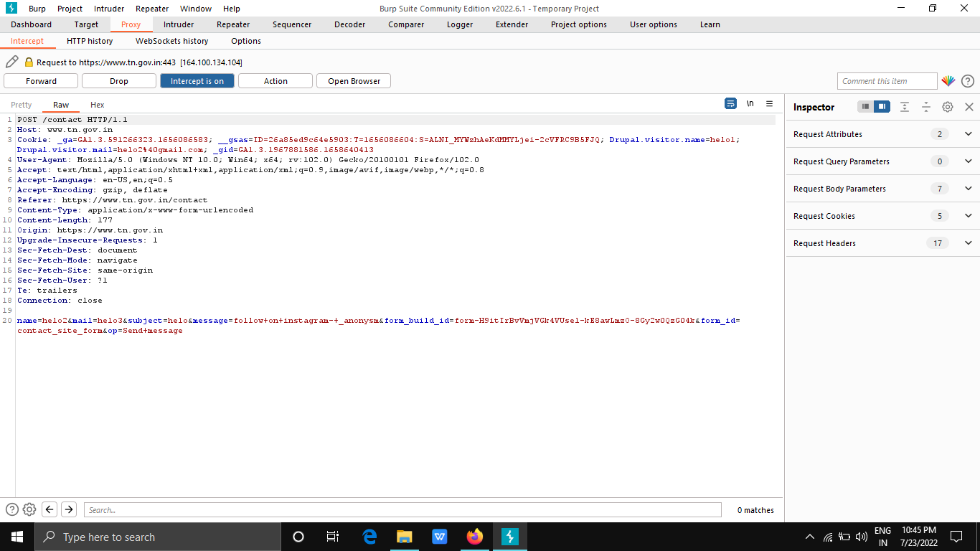The image size is (980, 551).
Task: Switch to Logger tab
Action: coord(460,24)
